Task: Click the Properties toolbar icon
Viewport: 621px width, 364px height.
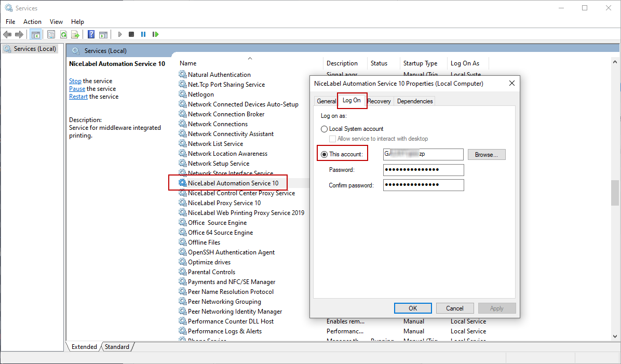Action: (x=51, y=35)
